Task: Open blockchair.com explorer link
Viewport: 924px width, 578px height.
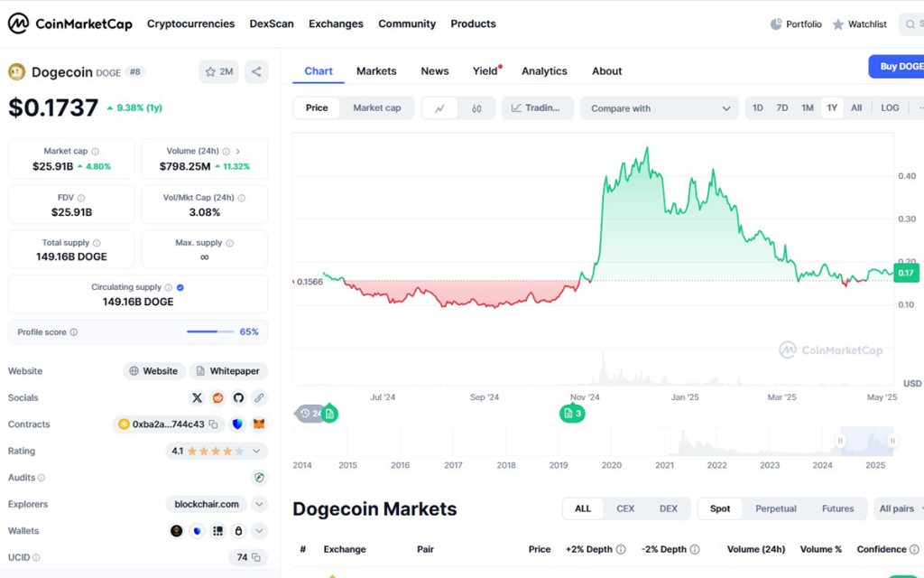Action: pyautogui.click(x=207, y=504)
